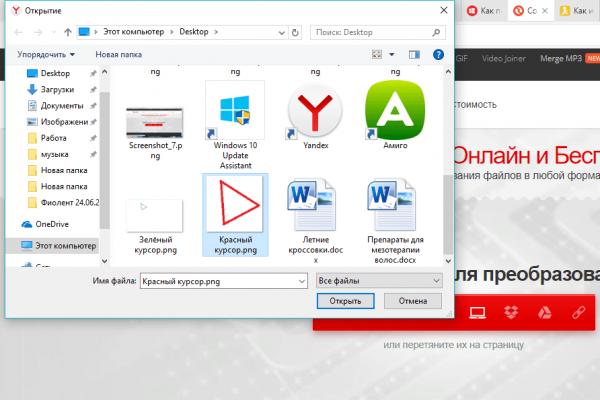Select Изображения in the navigation pane
600x400 pixels.
click(x=64, y=122)
